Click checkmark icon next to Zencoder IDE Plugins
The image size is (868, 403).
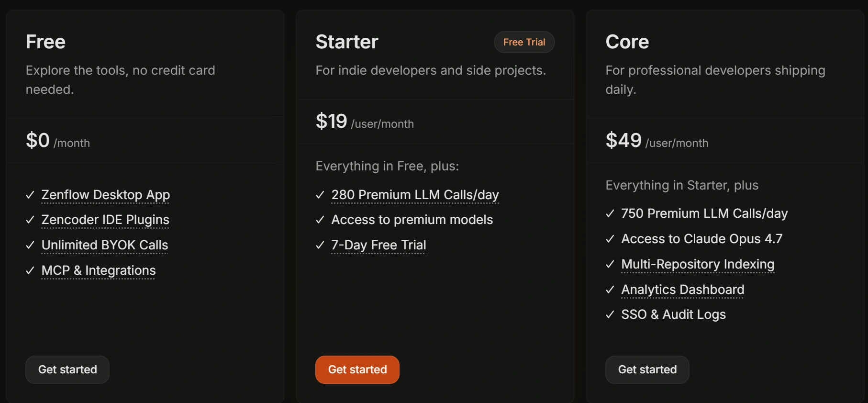click(x=30, y=220)
